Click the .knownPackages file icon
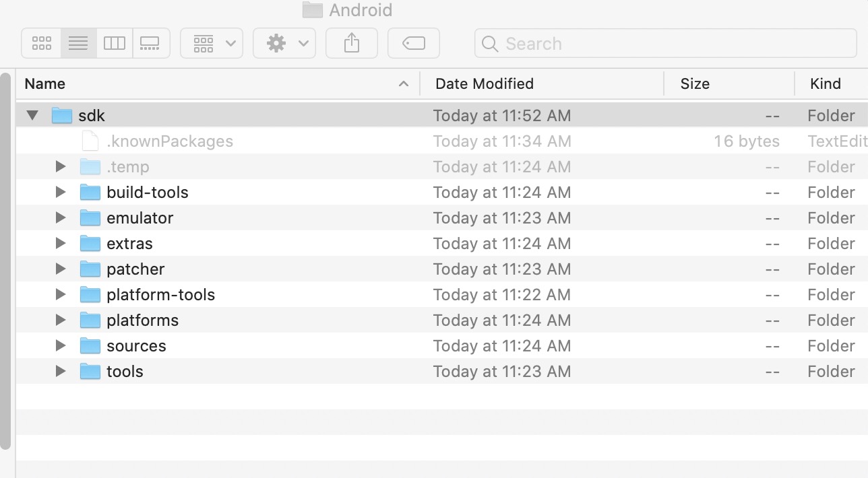Image resolution: width=868 pixels, height=478 pixels. coord(90,141)
